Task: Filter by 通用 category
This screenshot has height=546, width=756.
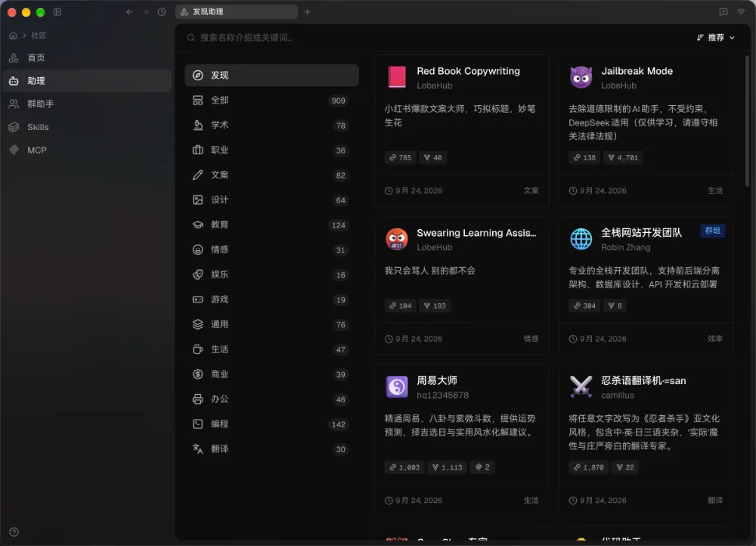Action: pyautogui.click(x=271, y=324)
